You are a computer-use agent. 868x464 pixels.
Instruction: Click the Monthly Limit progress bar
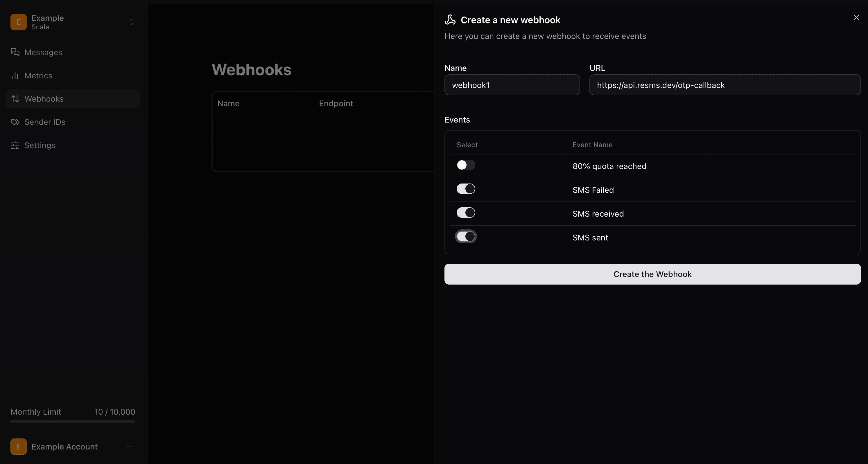tap(72, 422)
